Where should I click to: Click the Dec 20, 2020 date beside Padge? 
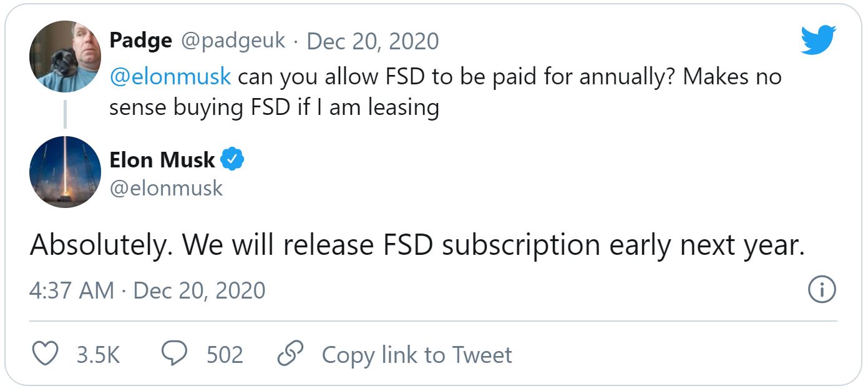tap(373, 41)
